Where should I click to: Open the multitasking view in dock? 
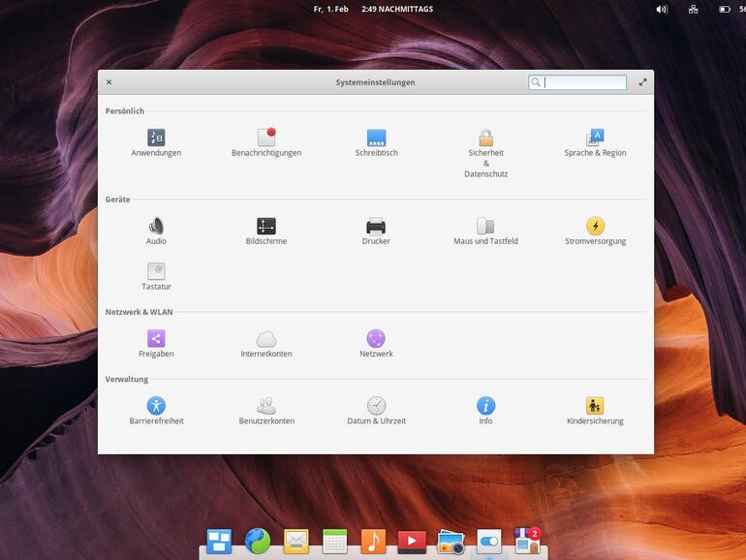219,542
